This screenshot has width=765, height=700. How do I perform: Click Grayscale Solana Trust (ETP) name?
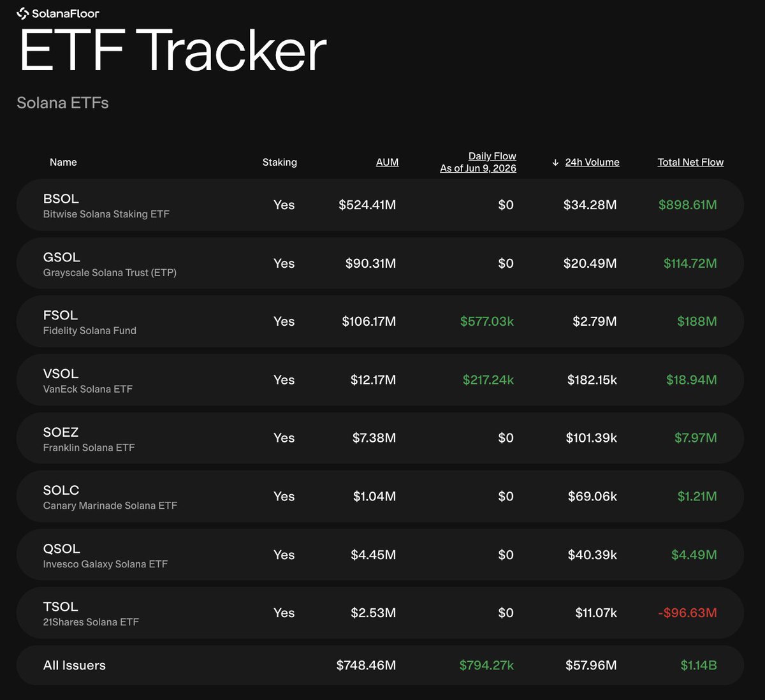point(110,272)
